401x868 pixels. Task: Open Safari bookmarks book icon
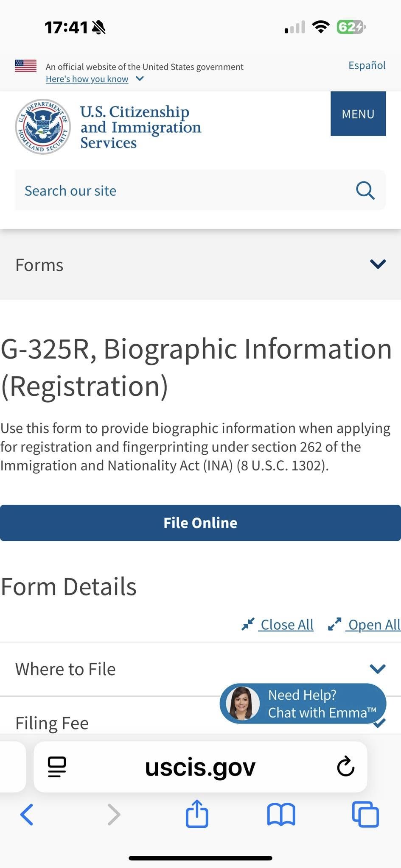click(x=281, y=814)
